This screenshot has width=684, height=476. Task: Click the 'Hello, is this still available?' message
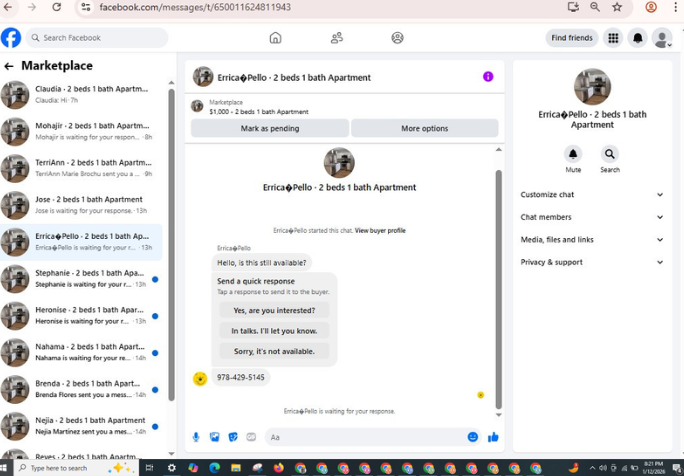[262, 263]
